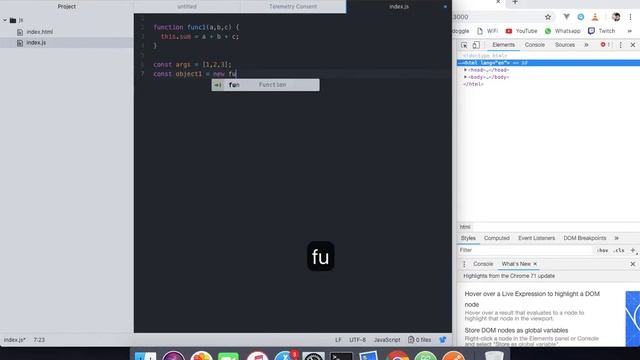Open the Event Listeners tab
This screenshot has height=360, width=640.
536,238
